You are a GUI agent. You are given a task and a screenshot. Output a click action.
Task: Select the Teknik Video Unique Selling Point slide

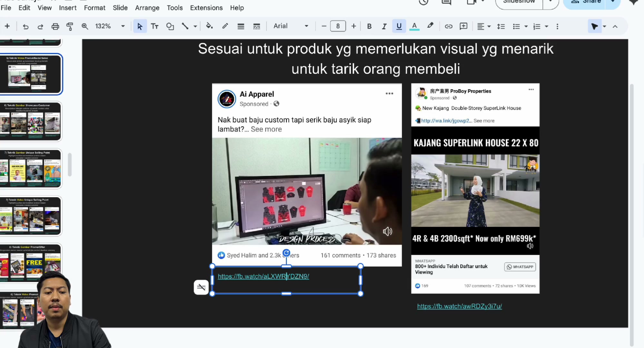[31, 216]
